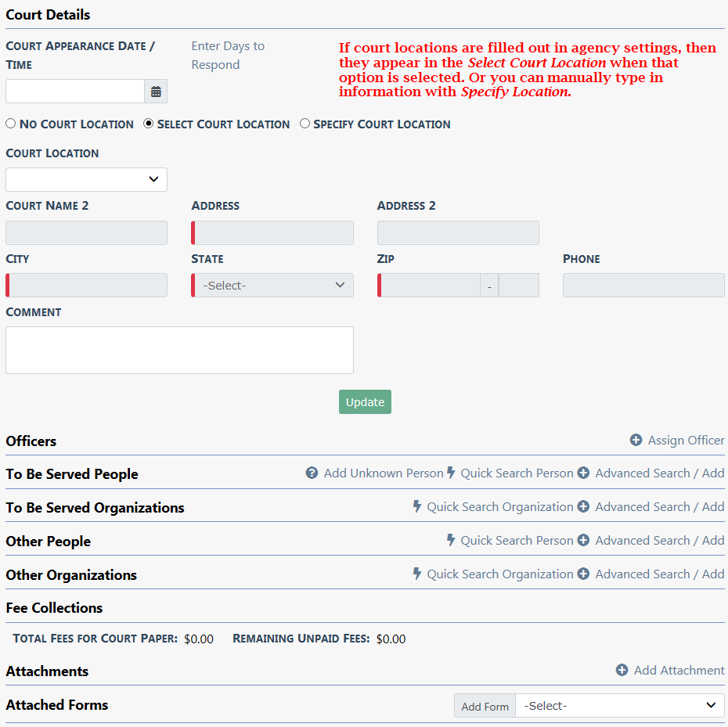Expand the State selection dropdown

tap(272, 286)
